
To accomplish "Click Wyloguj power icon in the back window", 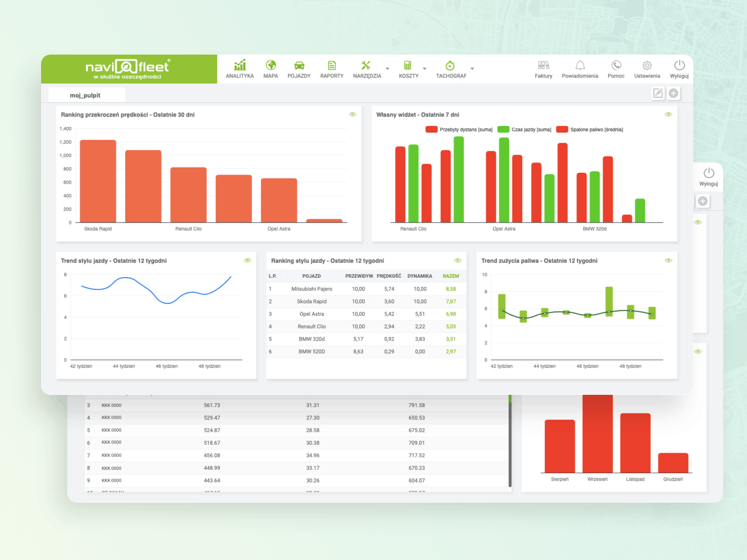I will [709, 173].
